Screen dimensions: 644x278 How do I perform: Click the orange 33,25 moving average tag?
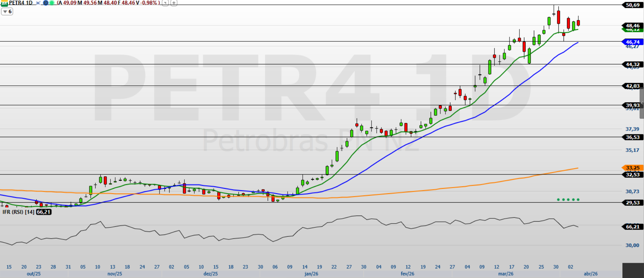coord(633,168)
